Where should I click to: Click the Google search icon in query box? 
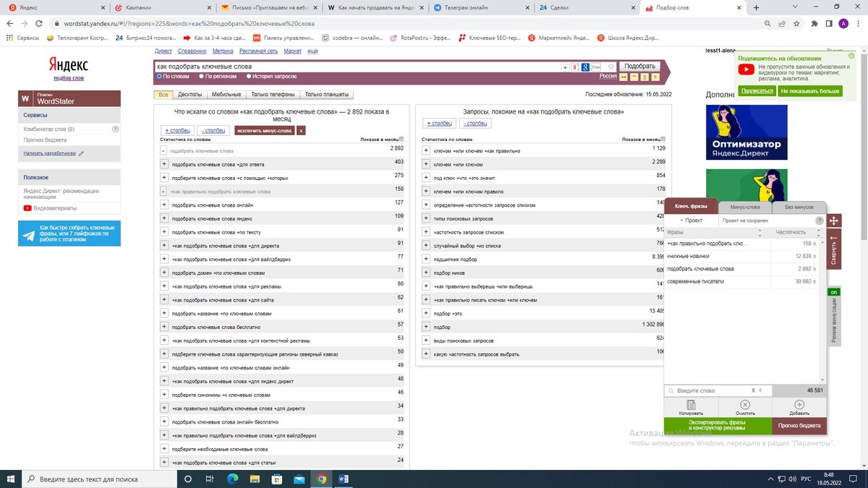585,67
